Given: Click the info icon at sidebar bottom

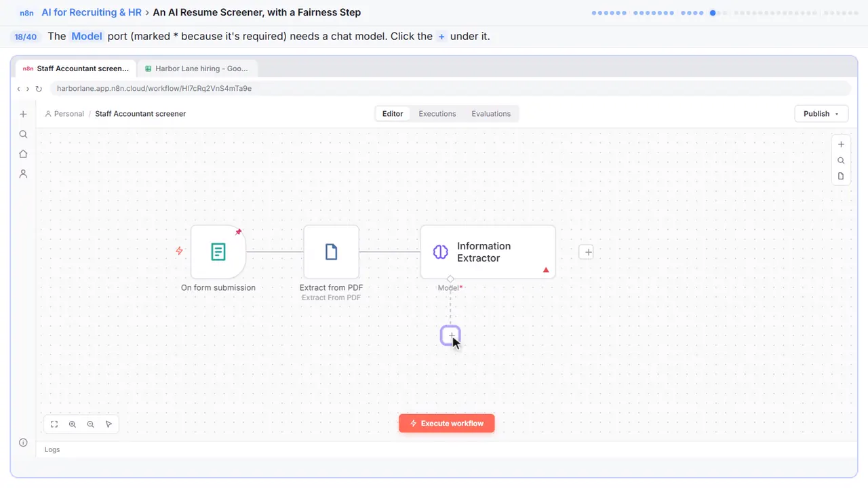Looking at the screenshot, I should [23, 443].
